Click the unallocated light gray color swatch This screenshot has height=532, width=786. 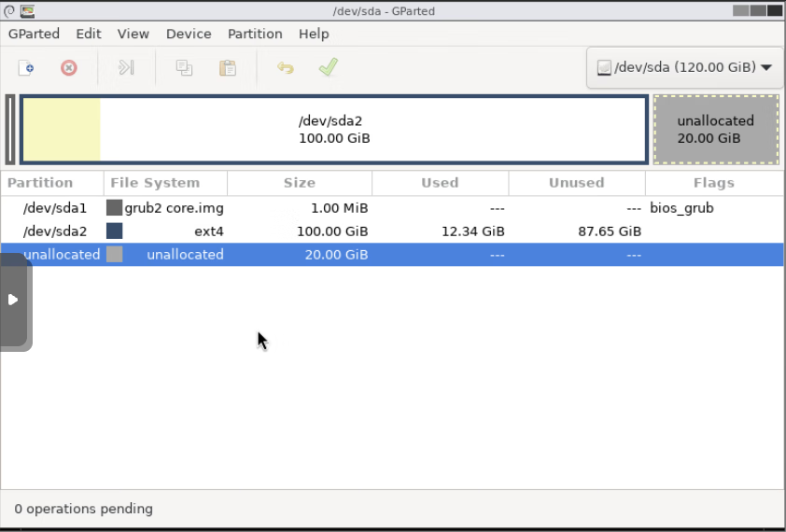[x=114, y=254]
